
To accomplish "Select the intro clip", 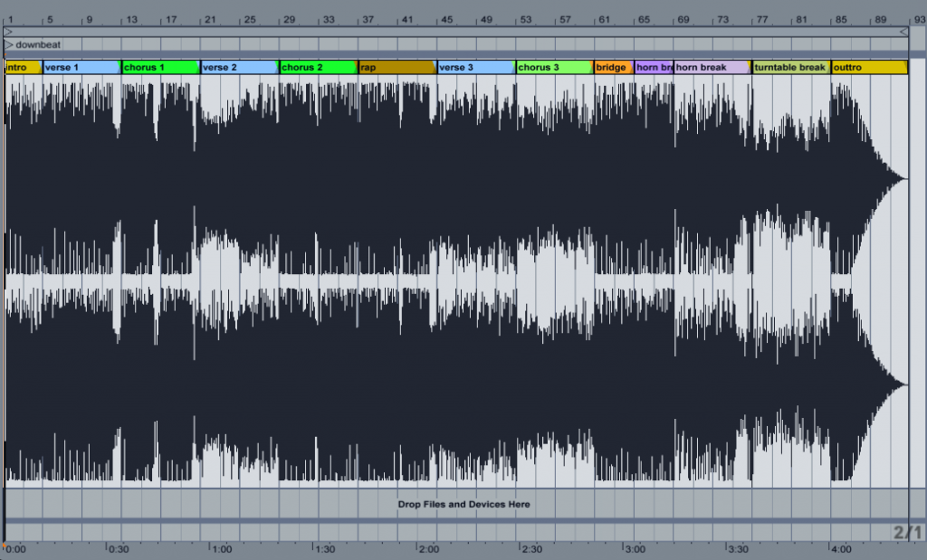I will [23, 67].
